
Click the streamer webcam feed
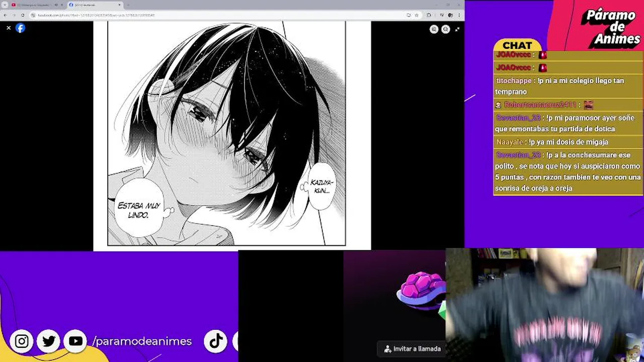[544, 305]
